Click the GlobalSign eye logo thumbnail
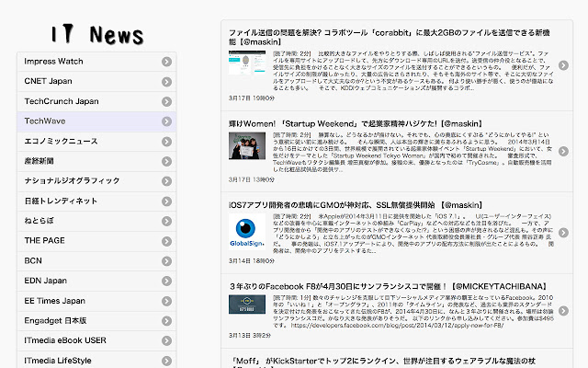The image size is (588, 368). (x=247, y=232)
